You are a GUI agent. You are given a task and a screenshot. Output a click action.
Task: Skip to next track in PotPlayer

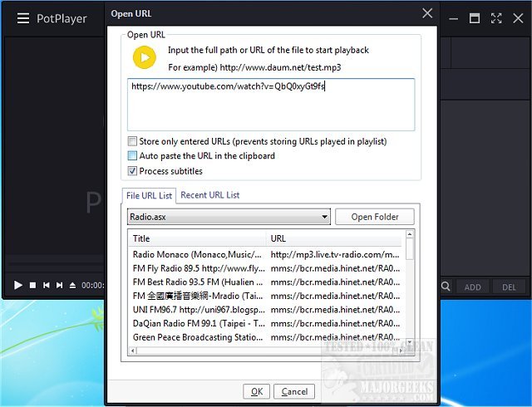[x=59, y=285]
